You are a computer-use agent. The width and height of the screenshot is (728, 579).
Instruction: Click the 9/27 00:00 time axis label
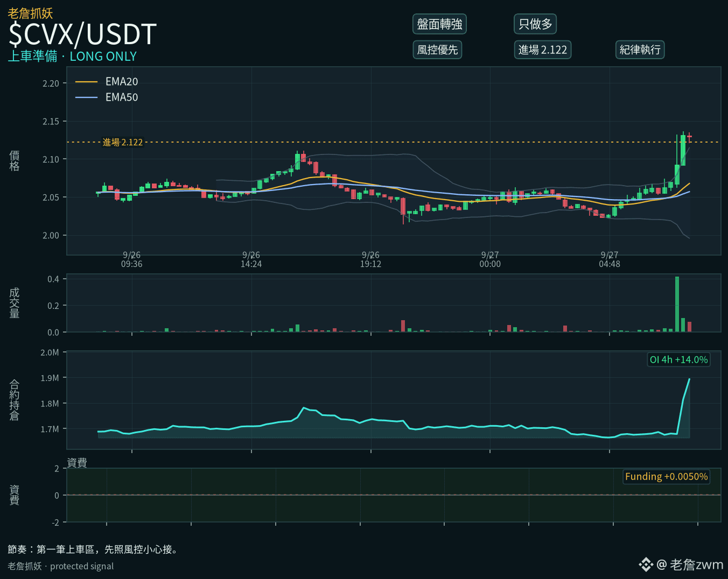pos(490,259)
